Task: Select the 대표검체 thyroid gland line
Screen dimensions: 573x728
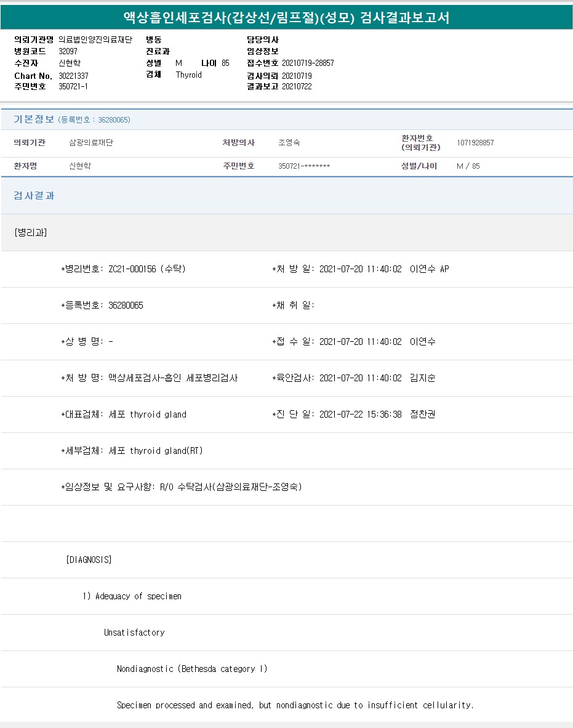Action: [124, 415]
